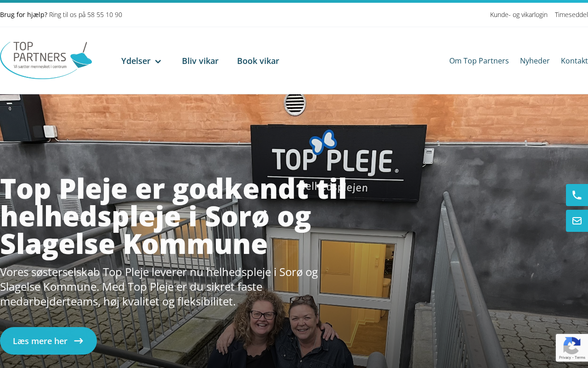Viewport: 588px width, 368px height.
Task: Go to Nyheder section
Action: click(535, 61)
